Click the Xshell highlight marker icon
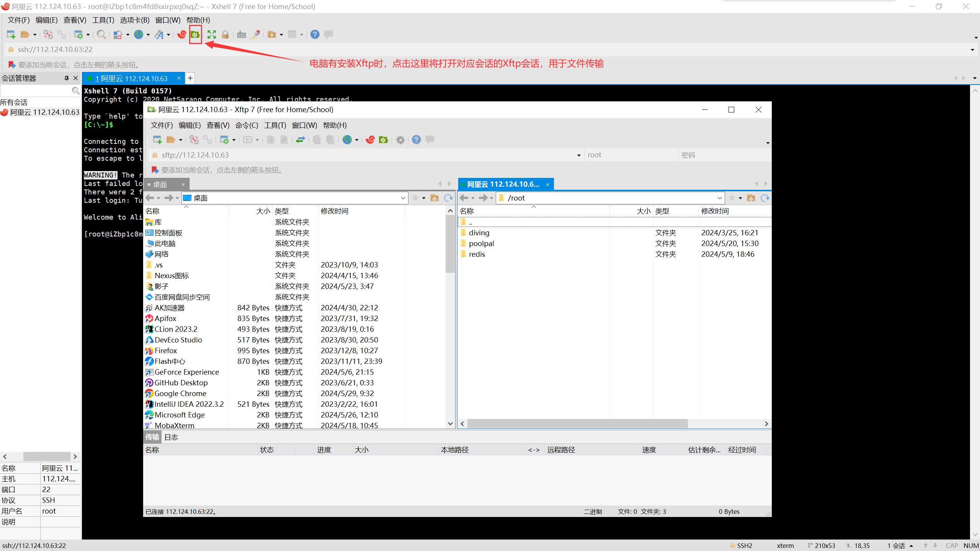This screenshot has width=980, height=551. tap(255, 35)
